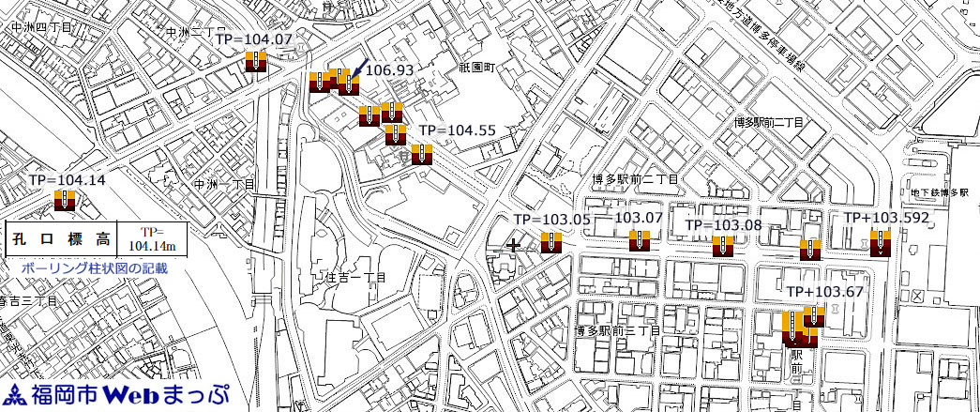Select the borehole marker under TP+103.592
This screenshot has width=980, height=412.
[x=881, y=246]
